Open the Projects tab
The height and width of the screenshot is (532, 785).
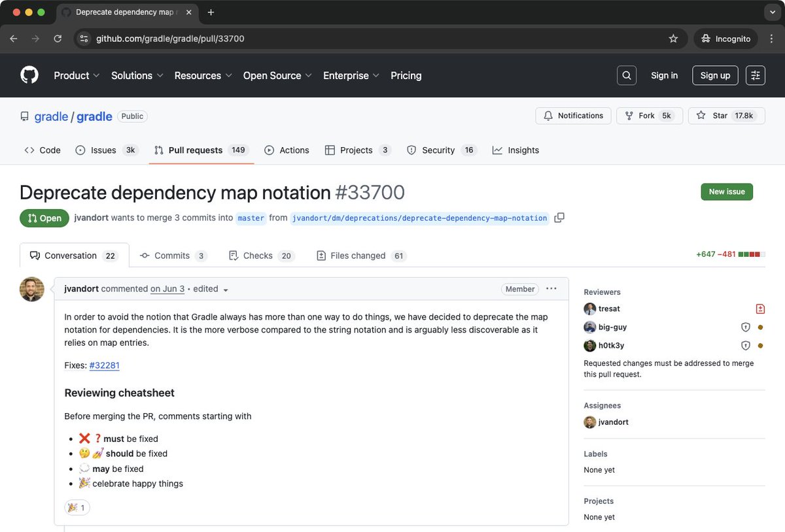358,150
